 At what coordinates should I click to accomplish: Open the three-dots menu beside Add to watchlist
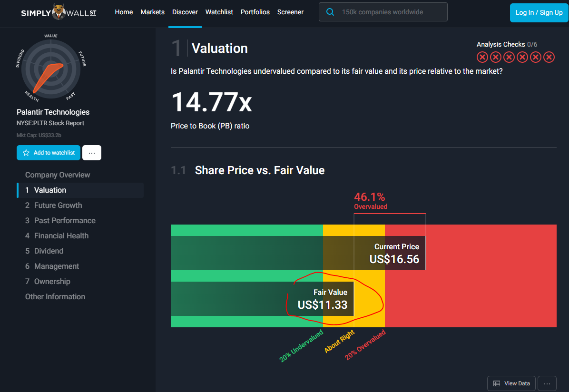point(92,153)
